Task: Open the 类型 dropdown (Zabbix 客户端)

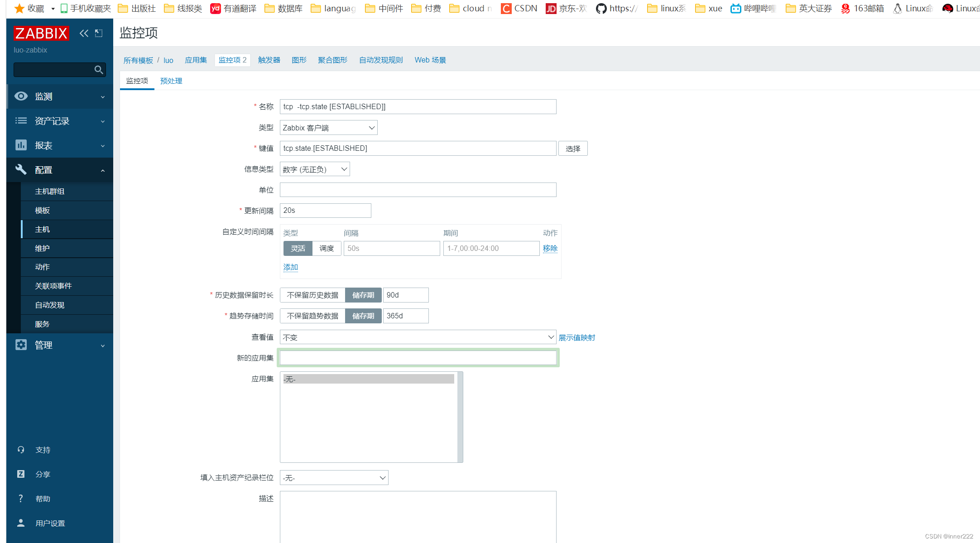Action: [329, 128]
